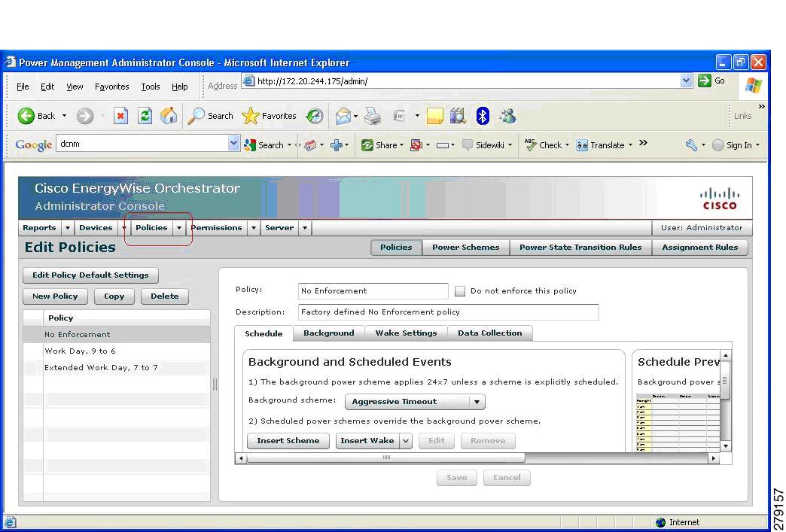Click the Research books icon
The width and height of the screenshot is (786, 532).
pyautogui.click(x=458, y=116)
